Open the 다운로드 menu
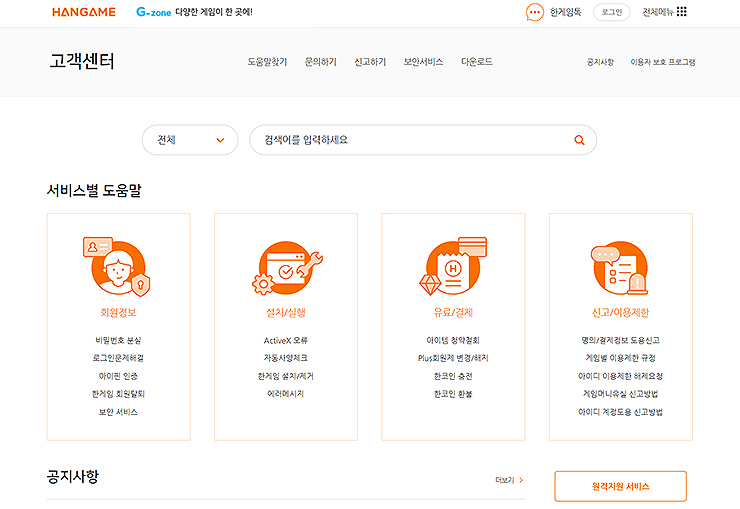Image resolution: width=740 pixels, height=509 pixels. pyautogui.click(x=477, y=62)
